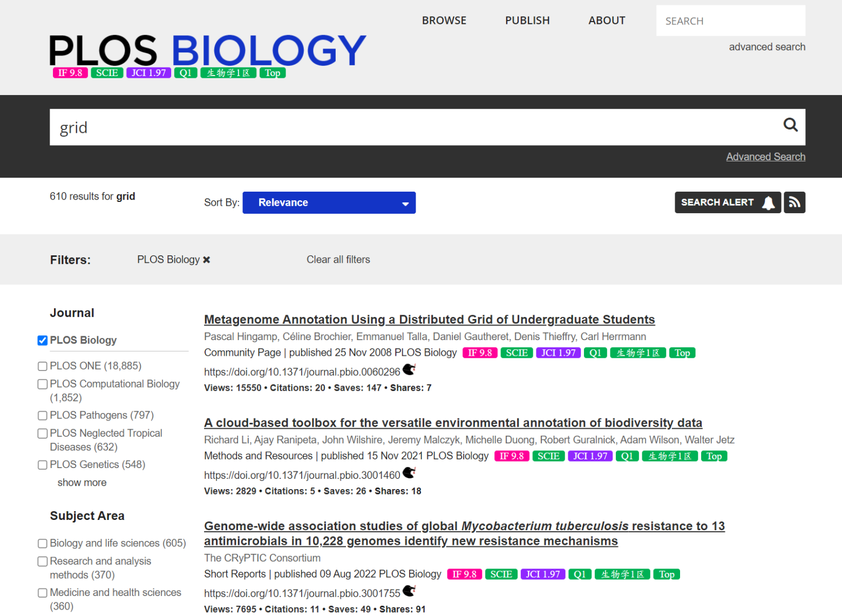
Task: Click the SCIE badge on the second article
Action: pos(548,456)
